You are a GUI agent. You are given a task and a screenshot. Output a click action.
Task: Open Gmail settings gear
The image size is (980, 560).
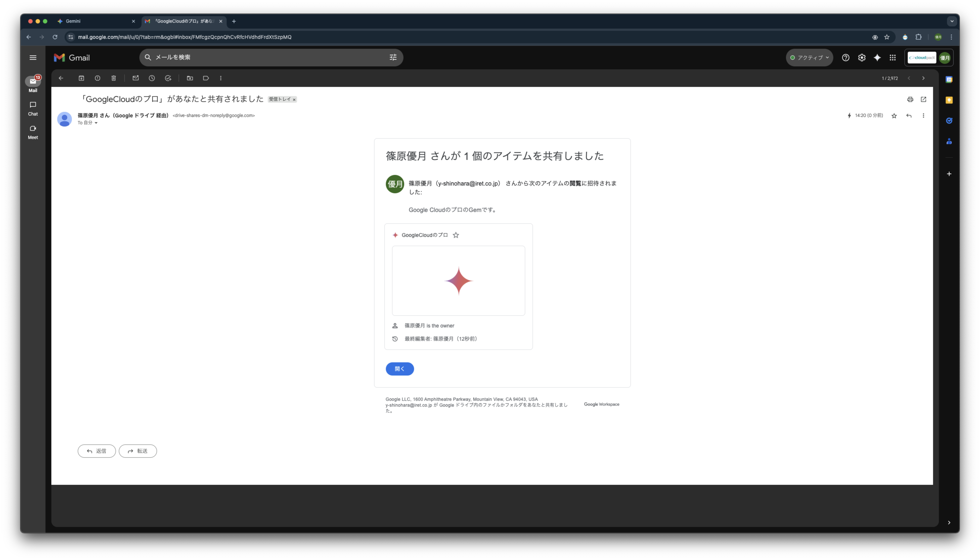tap(862, 58)
